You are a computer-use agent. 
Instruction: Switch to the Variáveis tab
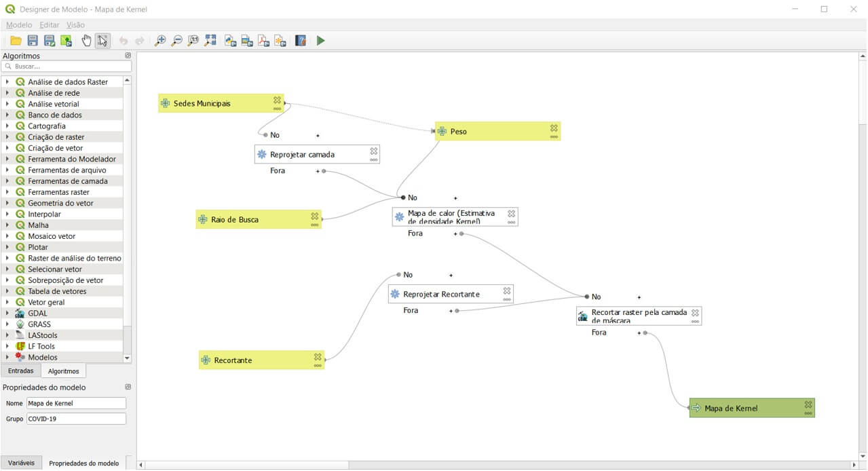point(20,463)
